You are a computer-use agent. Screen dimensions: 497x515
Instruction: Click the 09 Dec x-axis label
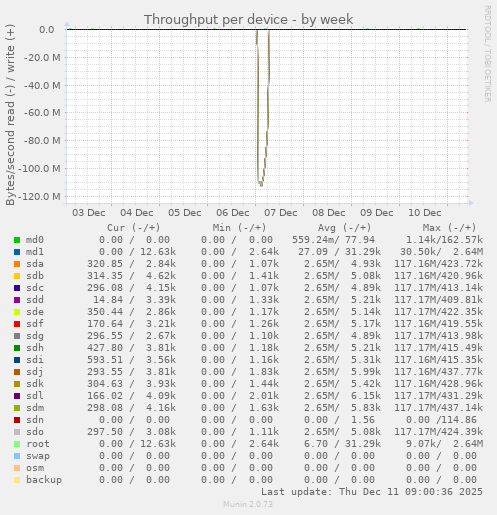click(377, 213)
